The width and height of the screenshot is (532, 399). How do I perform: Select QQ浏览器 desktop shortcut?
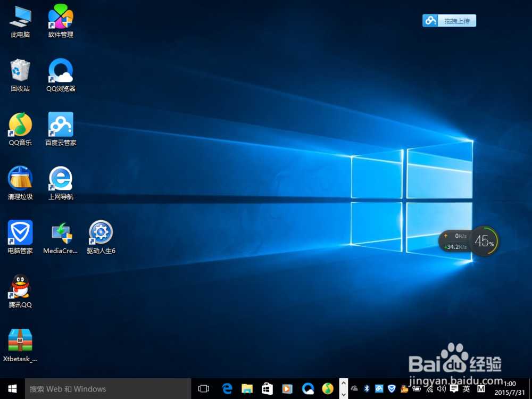pos(61,76)
